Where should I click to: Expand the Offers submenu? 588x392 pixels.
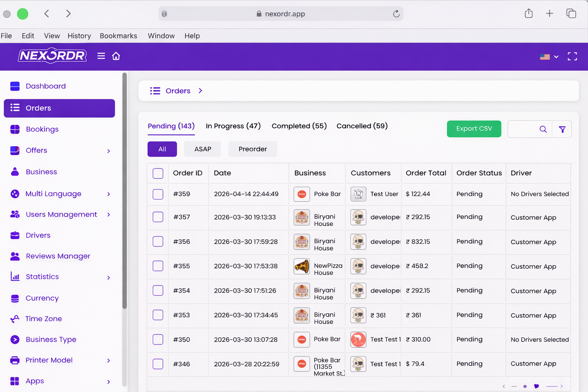click(109, 151)
